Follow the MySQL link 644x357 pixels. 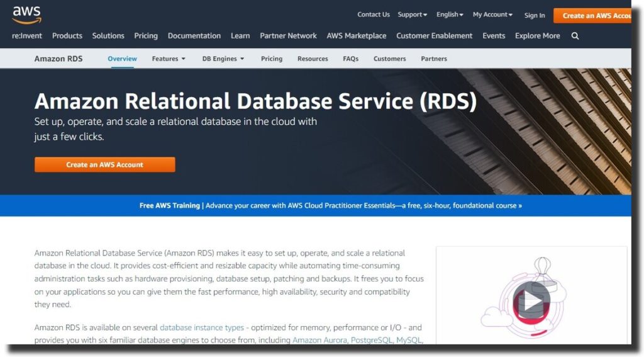coord(409,340)
